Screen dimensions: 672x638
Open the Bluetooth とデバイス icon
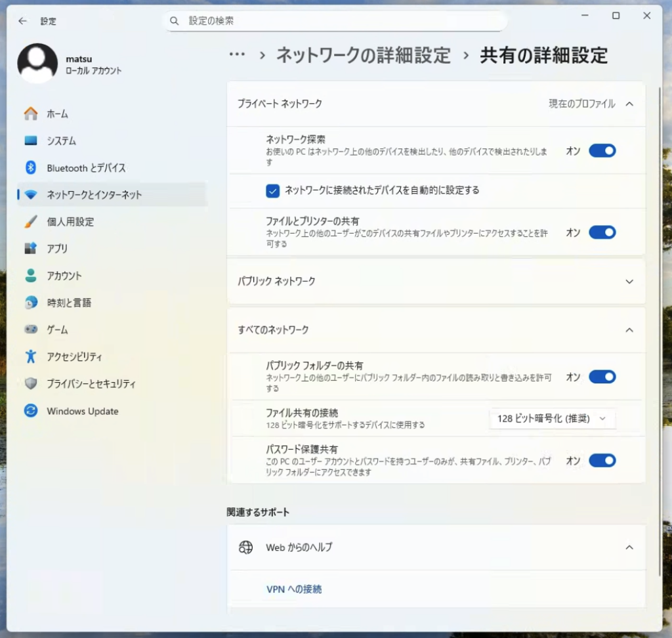point(31,168)
